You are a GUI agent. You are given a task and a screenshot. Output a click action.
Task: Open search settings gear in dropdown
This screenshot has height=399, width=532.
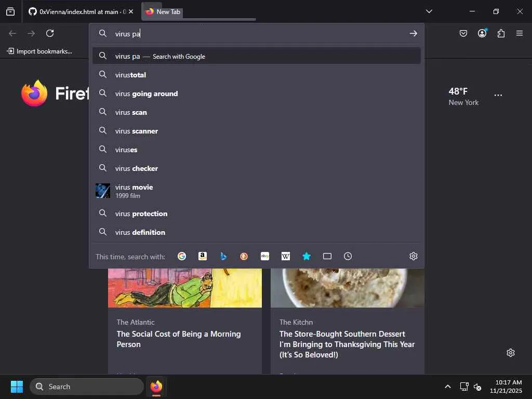click(x=413, y=256)
